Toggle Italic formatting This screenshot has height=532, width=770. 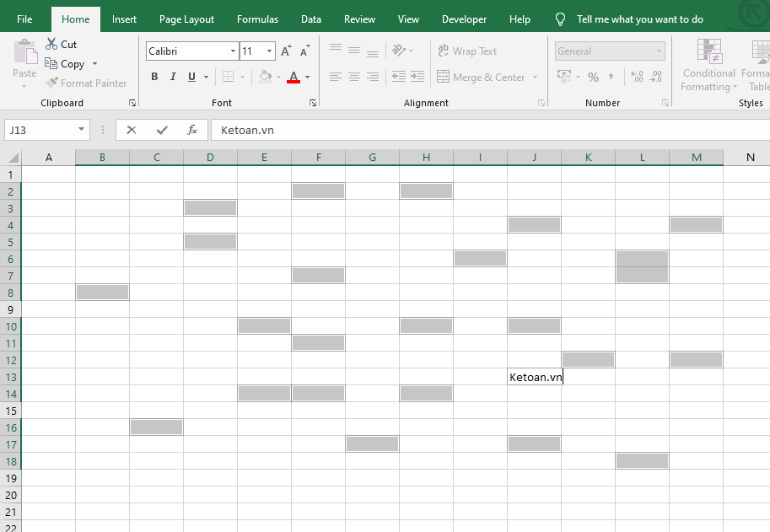click(x=173, y=77)
